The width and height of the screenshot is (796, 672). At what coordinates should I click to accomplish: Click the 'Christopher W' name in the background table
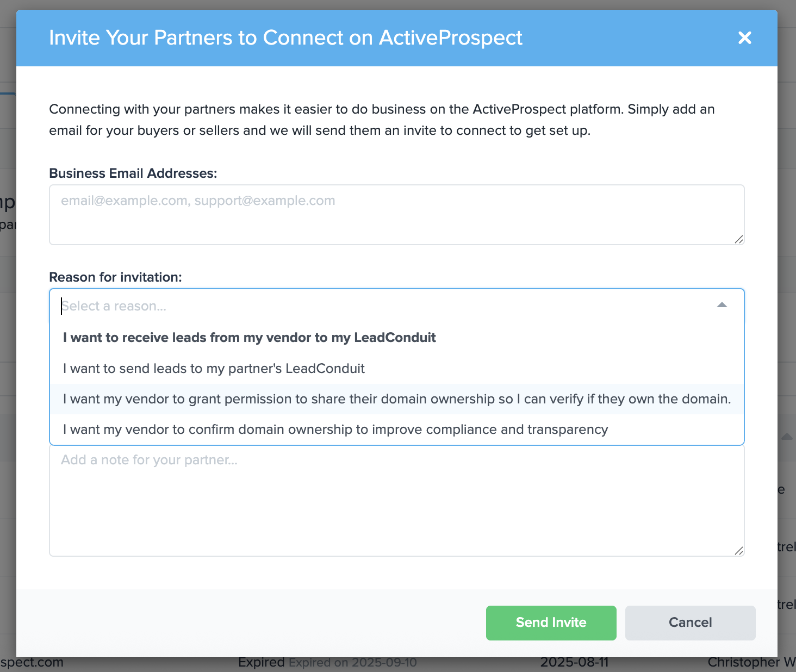751,663
